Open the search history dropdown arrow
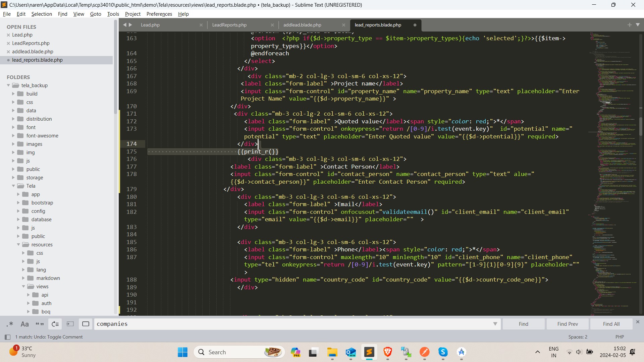644x362 pixels. pyautogui.click(x=495, y=324)
